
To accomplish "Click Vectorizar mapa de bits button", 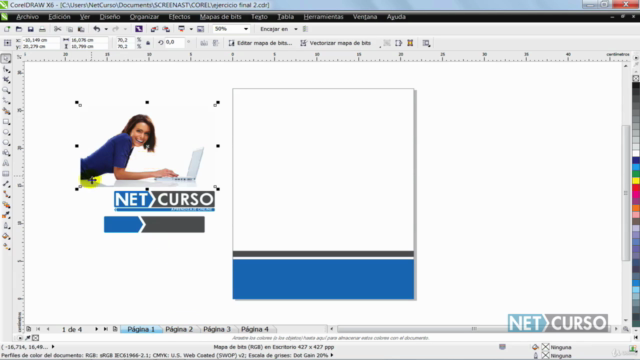I will pos(336,43).
